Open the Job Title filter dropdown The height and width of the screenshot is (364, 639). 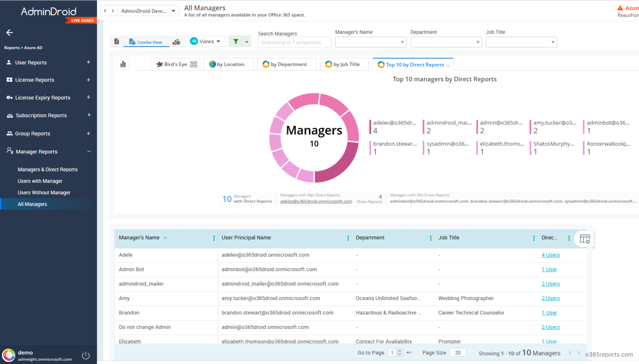tap(521, 42)
